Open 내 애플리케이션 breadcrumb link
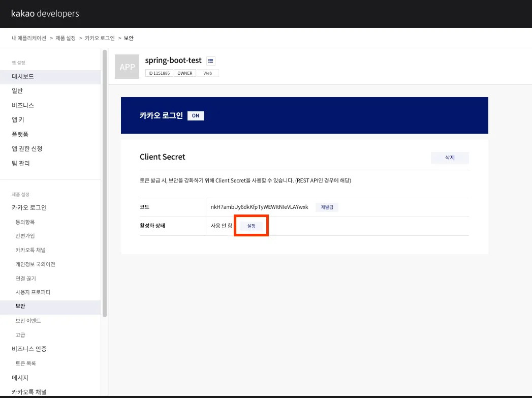This screenshot has height=398, width=532. (x=29, y=38)
